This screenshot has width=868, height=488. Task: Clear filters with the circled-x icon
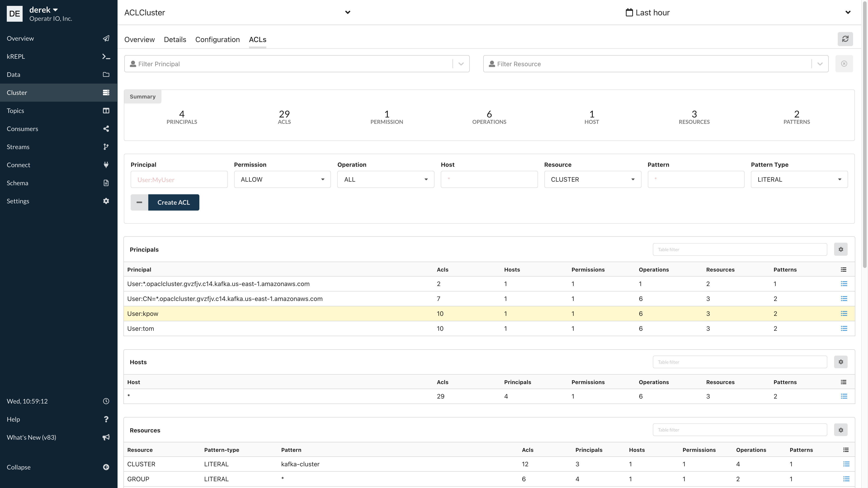(x=844, y=63)
